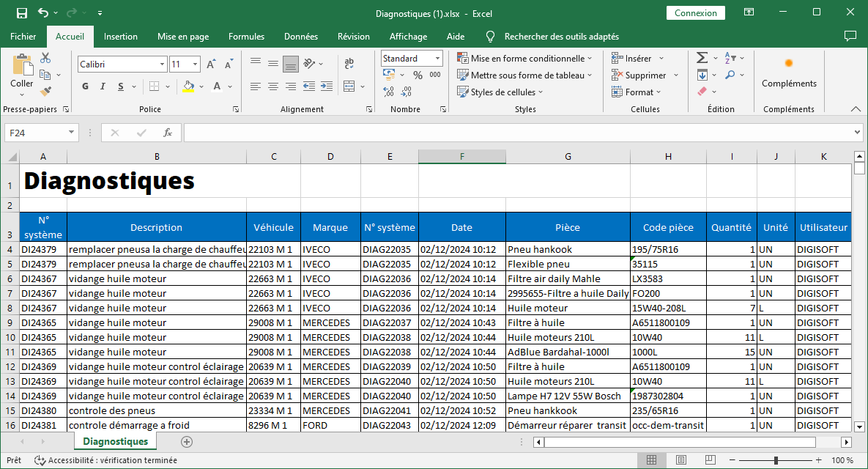Image resolution: width=868 pixels, height=469 pixels.
Task: Click the accounting currency format icon
Action: pos(389,75)
